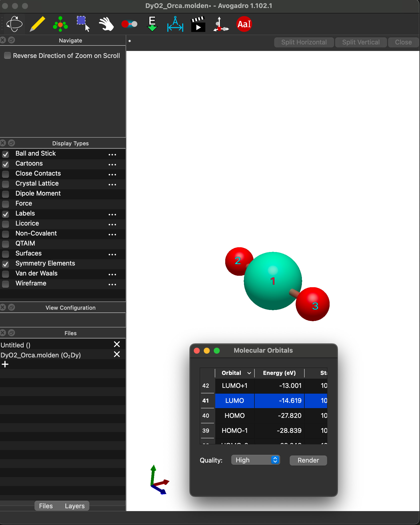Click the Render button
420x525 pixels.
[308, 460]
